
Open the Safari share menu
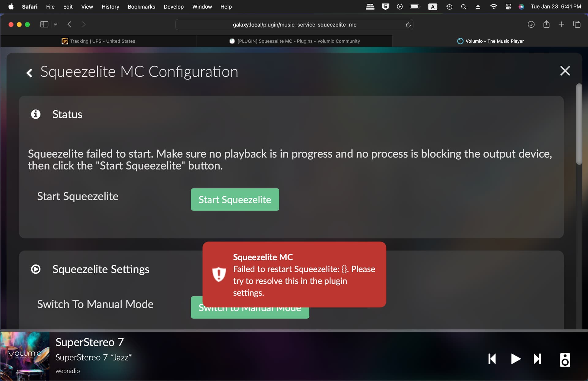(x=546, y=24)
